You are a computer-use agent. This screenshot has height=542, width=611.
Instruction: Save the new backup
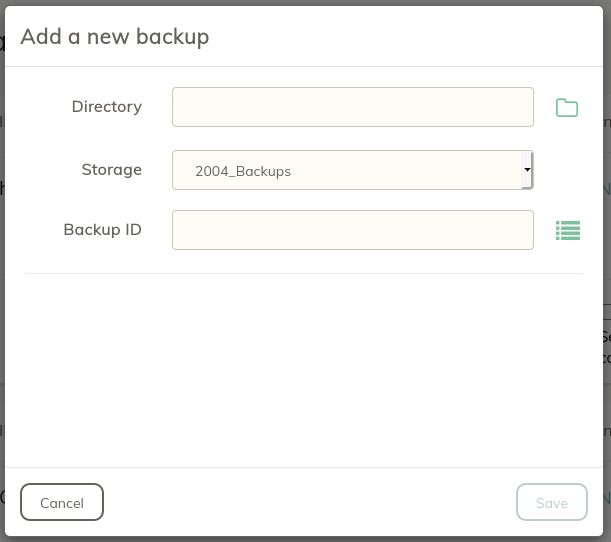pos(552,502)
